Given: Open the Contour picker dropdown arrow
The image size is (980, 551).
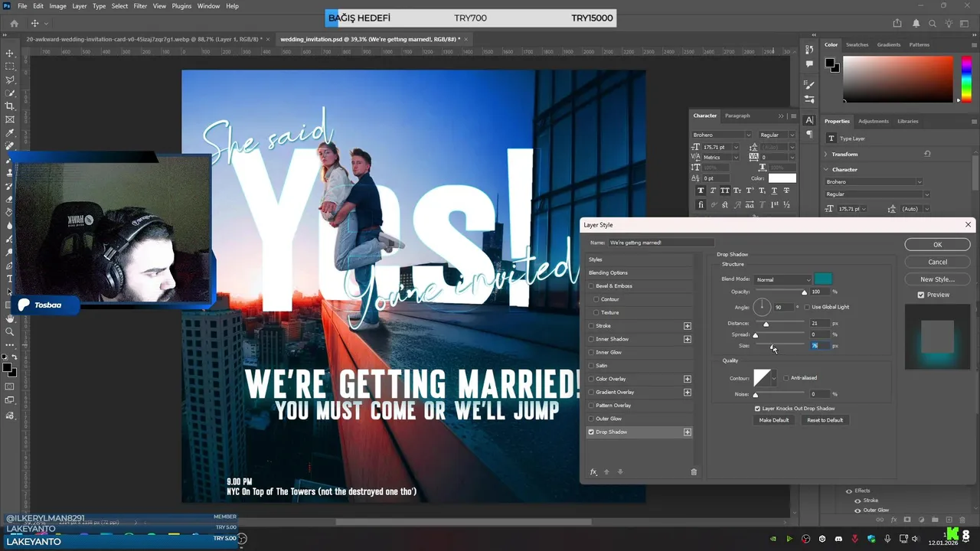Looking at the screenshot, I should pos(774,378).
